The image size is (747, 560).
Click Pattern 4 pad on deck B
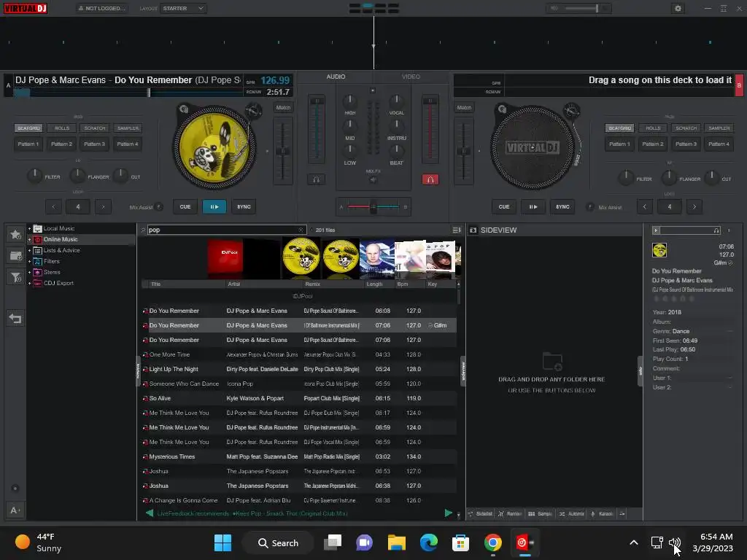(x=719, y=144)
